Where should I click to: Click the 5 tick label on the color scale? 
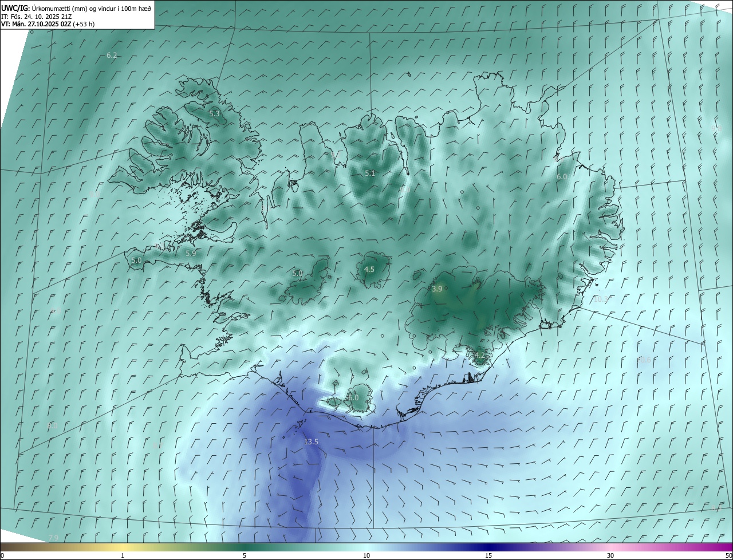point(245,555)
